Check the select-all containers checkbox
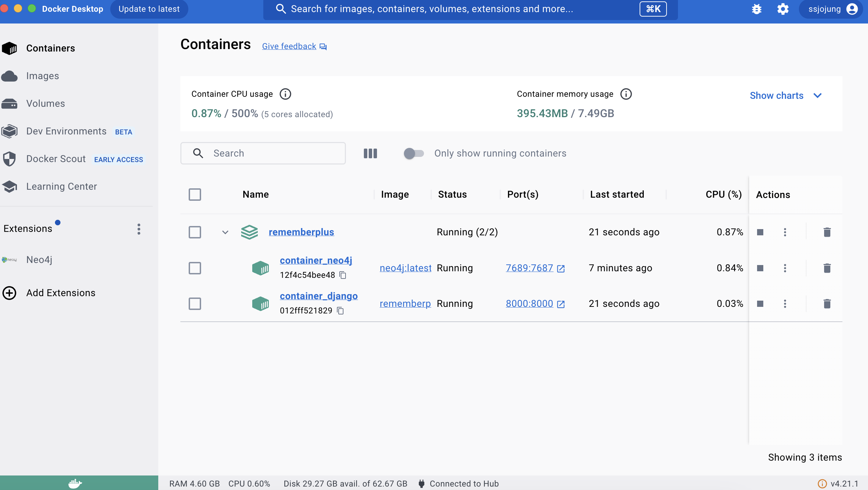 [x=195, y=195]
